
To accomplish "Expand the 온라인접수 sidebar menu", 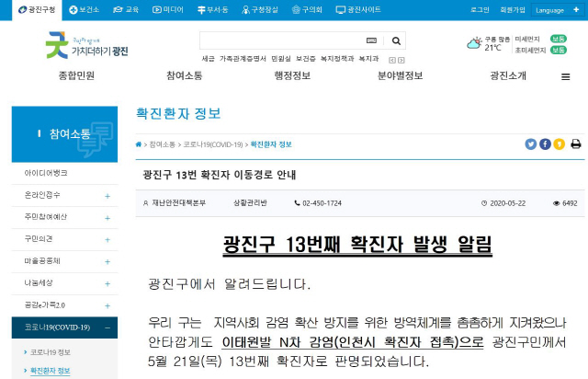I will (x=107, y=195).
